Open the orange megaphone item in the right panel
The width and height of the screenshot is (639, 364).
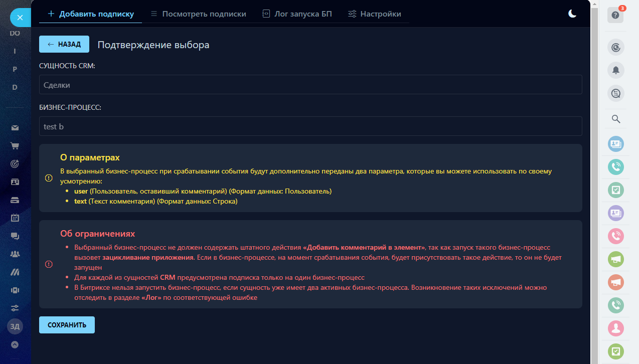(x=615, y=282)
